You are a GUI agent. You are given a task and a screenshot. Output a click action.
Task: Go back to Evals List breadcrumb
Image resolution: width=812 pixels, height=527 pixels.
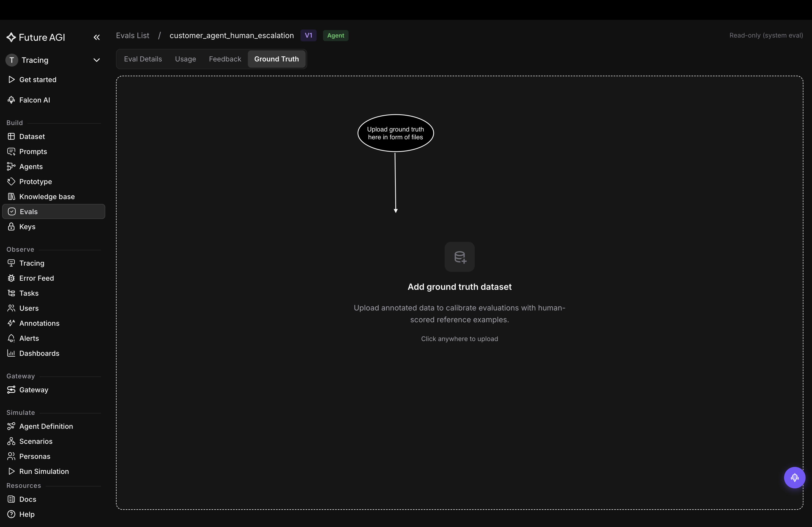coord(133,35)
